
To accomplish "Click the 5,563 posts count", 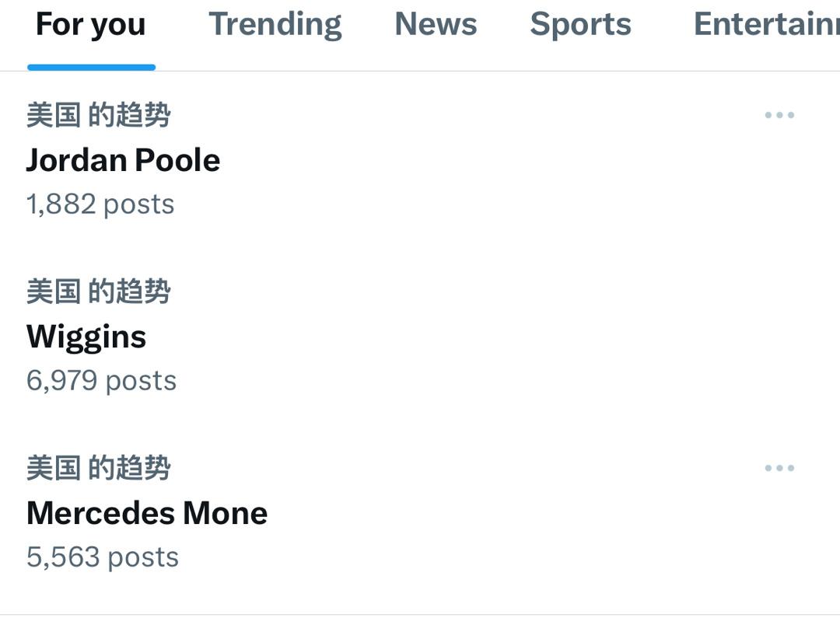I will pos(103,557).
